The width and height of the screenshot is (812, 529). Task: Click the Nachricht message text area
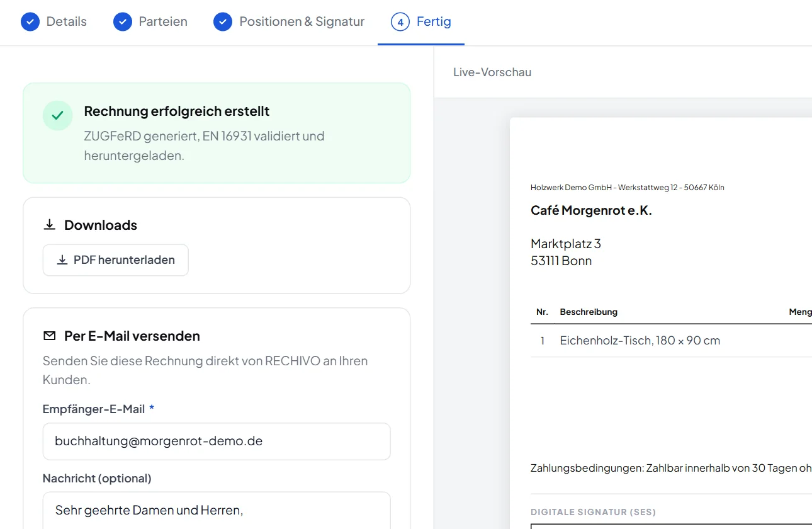[217, 511]
